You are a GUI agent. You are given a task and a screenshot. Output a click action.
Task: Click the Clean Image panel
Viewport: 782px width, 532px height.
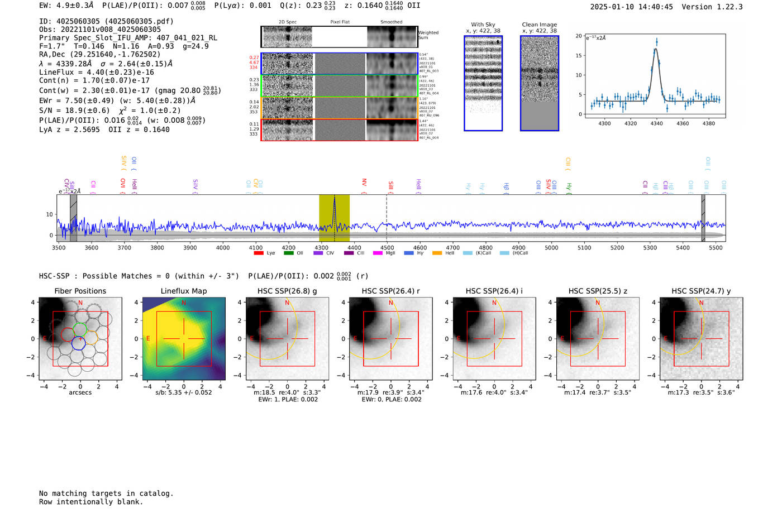[540, 83]
